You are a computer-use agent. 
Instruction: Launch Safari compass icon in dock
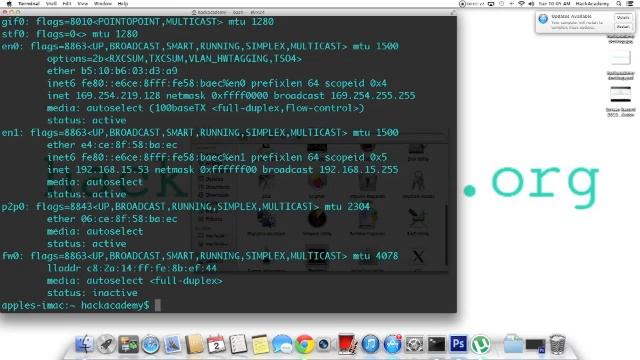[x=150, y=344]
